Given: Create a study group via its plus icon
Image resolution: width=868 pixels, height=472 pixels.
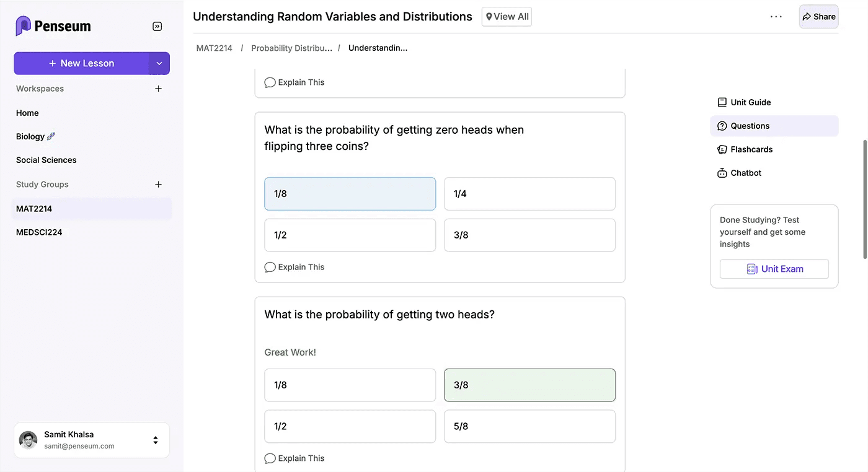Looking at the screenshot, I should tap(158, 184).
